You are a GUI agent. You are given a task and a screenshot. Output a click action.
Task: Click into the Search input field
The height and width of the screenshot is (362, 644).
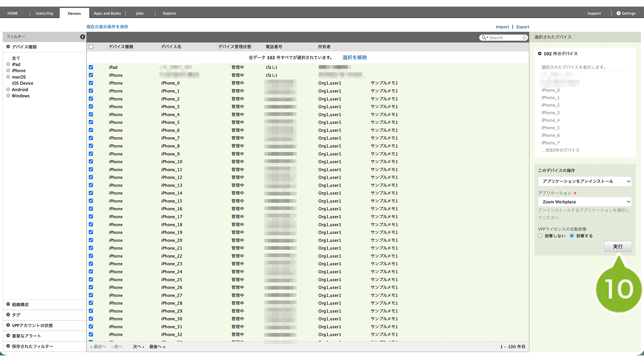(x=505, y=38)
